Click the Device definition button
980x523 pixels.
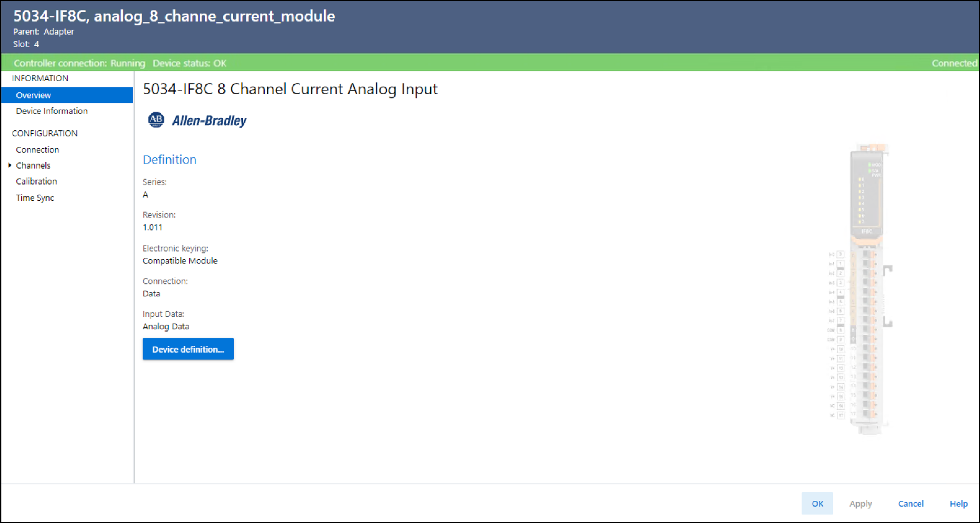(x=188, y=349)
